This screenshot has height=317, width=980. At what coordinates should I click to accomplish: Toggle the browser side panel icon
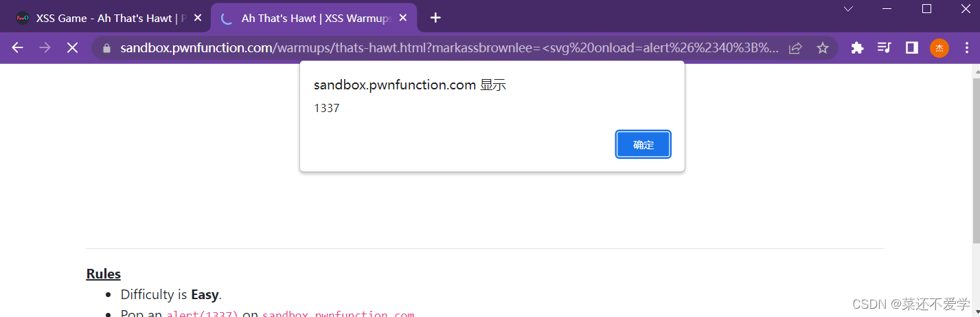[912, 48]
